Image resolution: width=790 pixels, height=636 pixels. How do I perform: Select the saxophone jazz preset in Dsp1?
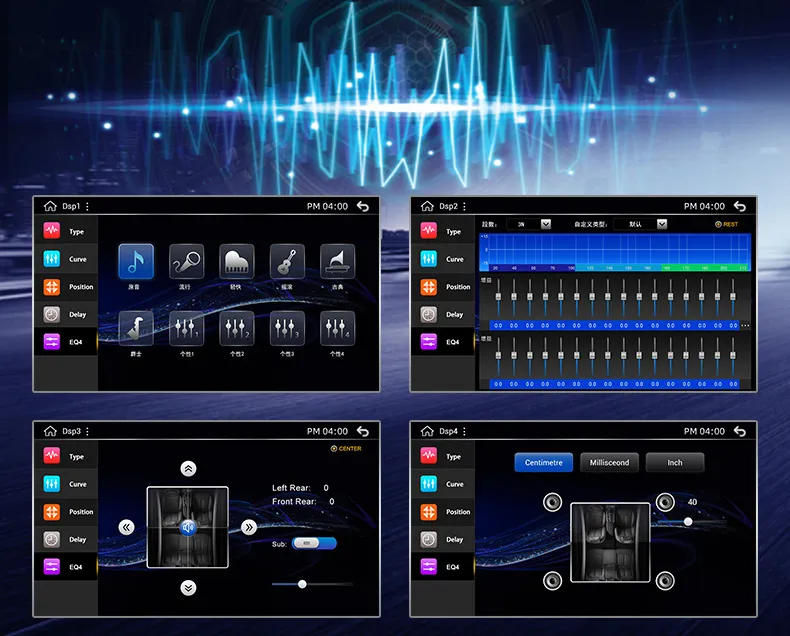coord(136,329)
